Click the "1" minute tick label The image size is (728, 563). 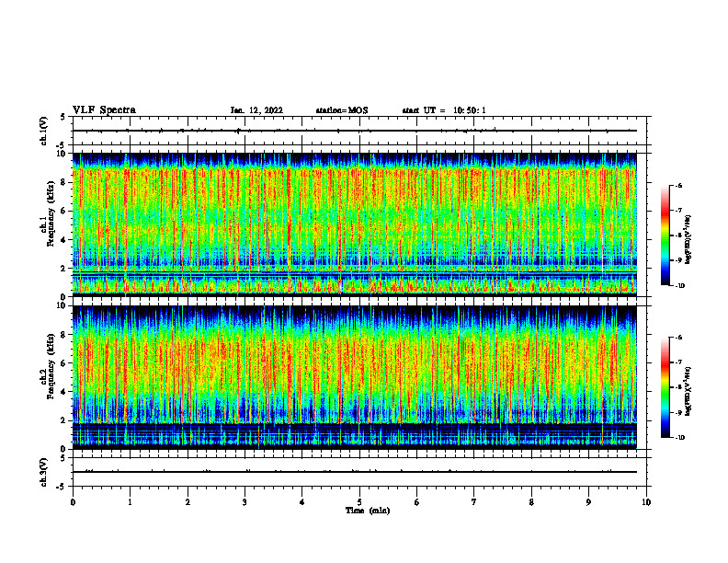(130, 502)
